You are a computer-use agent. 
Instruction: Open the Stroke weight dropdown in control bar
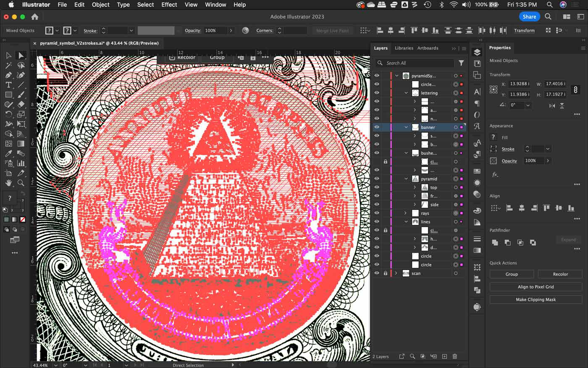tap(131, 30)
